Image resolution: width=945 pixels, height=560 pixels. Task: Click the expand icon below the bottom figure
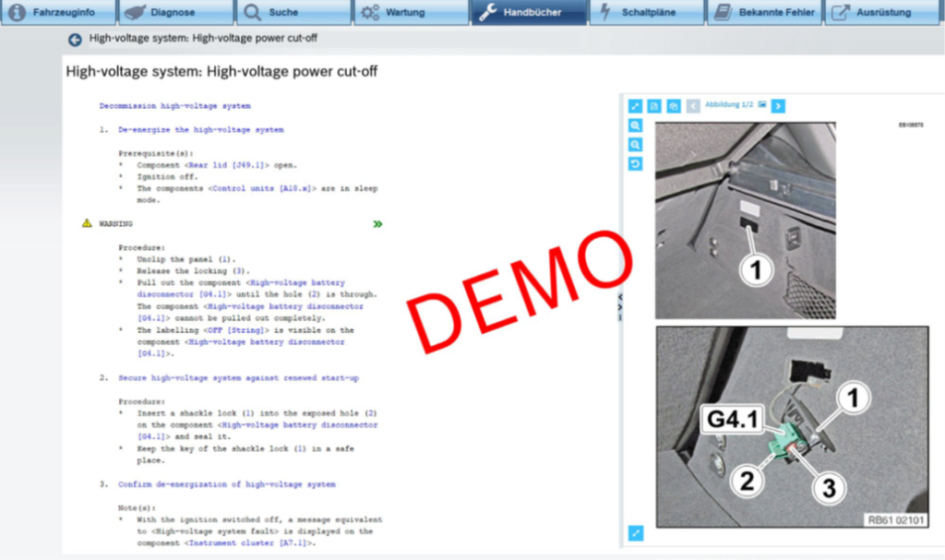(x=635, y=533)
